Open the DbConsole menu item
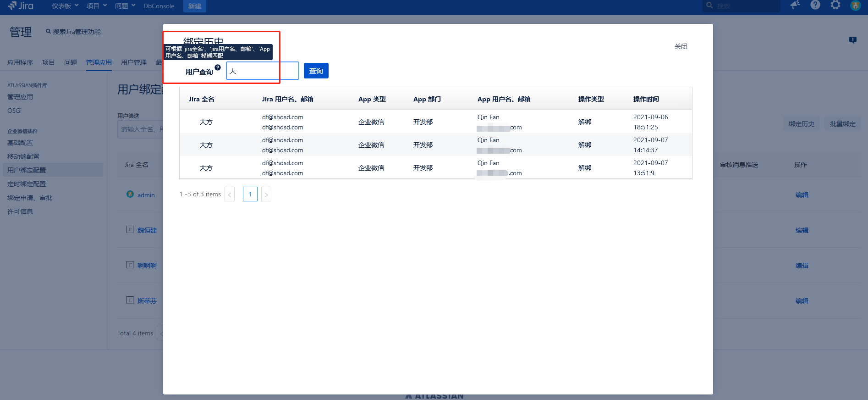This screenshot has width=868, height=400. [x=159, y=6]
